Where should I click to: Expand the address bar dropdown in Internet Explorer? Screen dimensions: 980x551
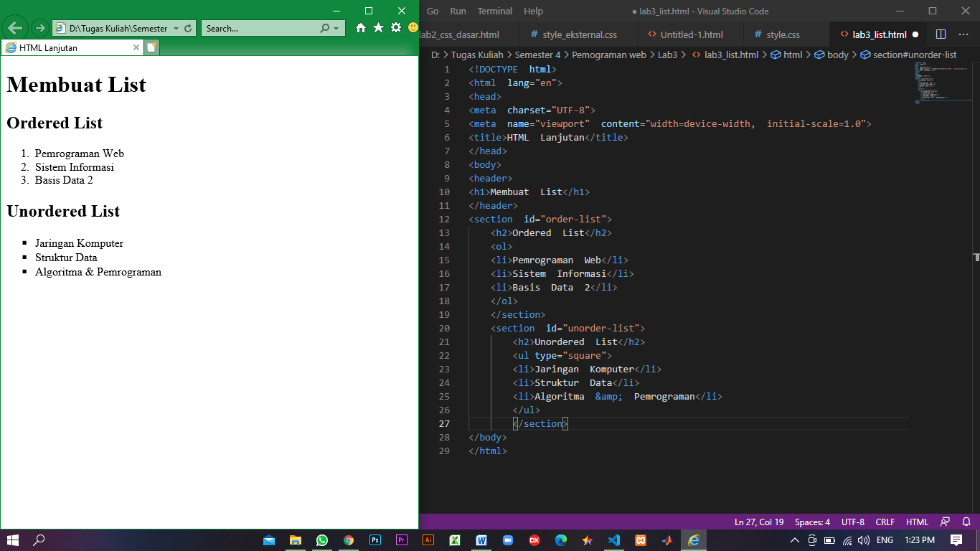pyautogui.click(x=176, y=29)
